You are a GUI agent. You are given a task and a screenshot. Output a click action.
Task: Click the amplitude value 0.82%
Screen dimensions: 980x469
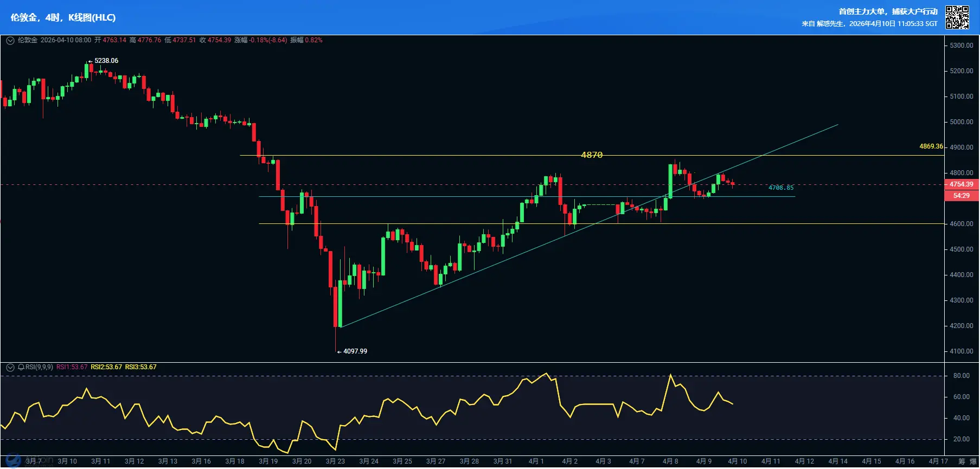[x=313, y=40]
